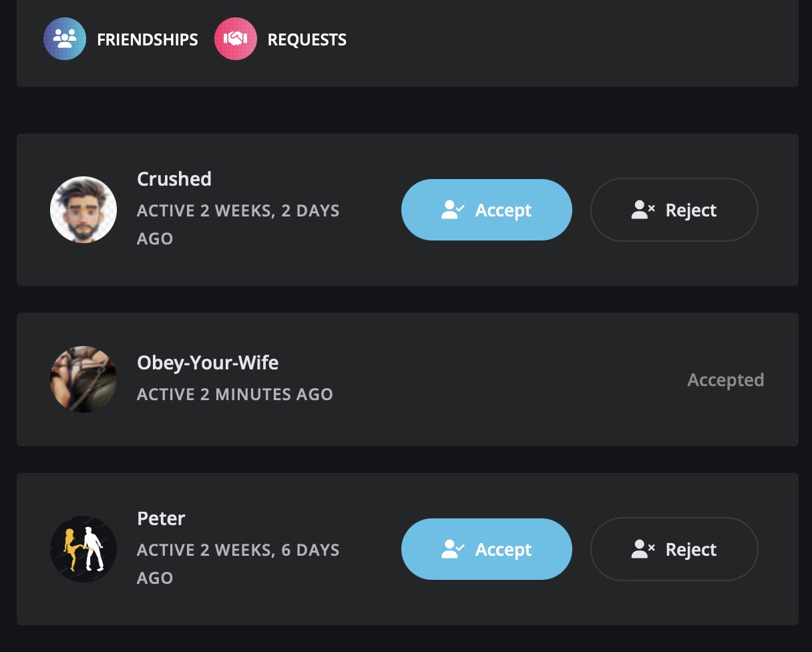The image size is (812, 652).
Task: Click the person-x icon in Peter's row
Action: (643, 549)
